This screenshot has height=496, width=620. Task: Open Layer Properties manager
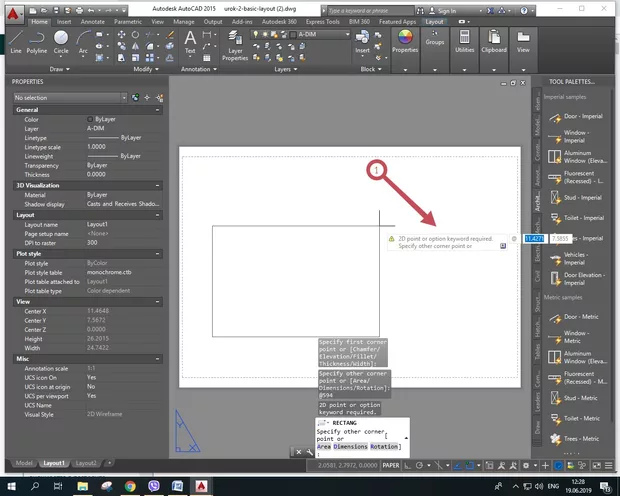235,42
